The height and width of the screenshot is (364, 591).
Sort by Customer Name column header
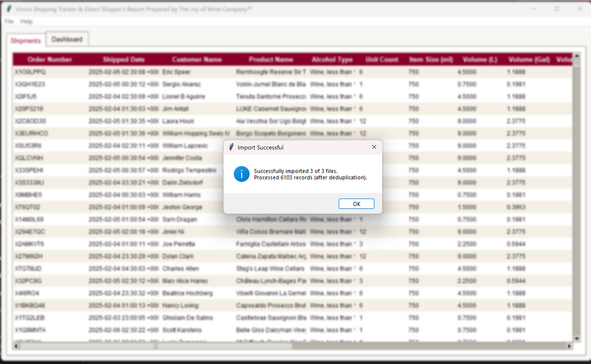(197, 60)
